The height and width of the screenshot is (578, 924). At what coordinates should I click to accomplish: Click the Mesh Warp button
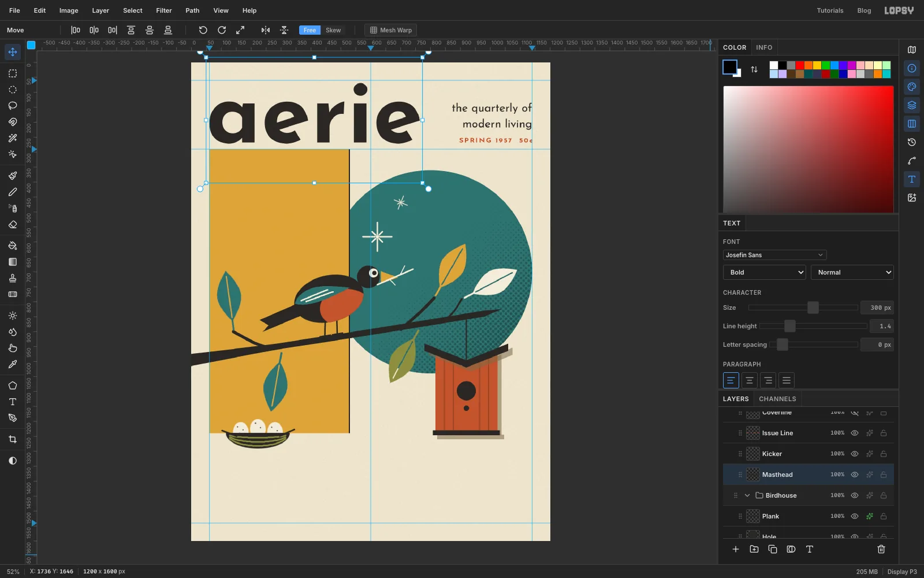point(391,30)
